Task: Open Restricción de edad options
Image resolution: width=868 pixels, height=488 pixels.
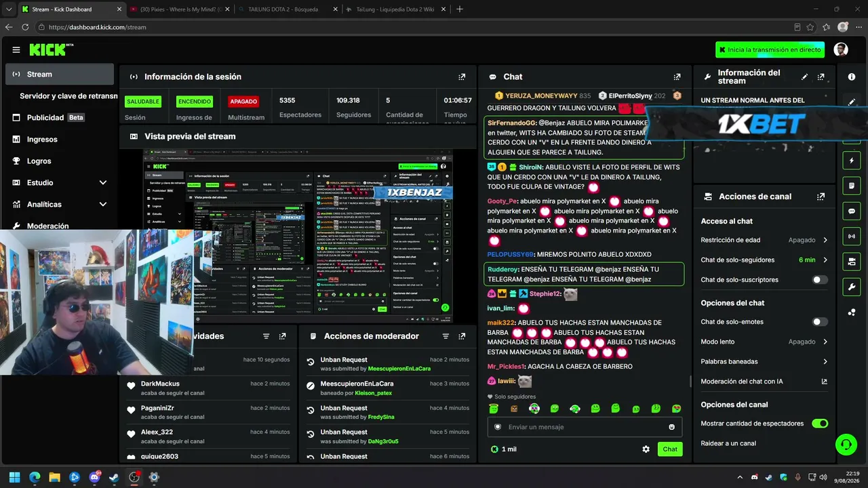Action: pyautogui.click(x=764, y=240)
